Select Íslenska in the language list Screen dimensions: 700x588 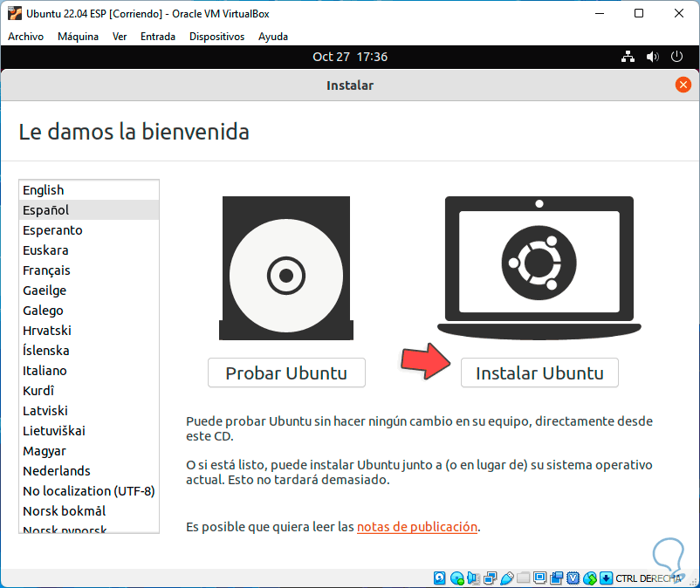pyautogui.click(x=89, y=351)
